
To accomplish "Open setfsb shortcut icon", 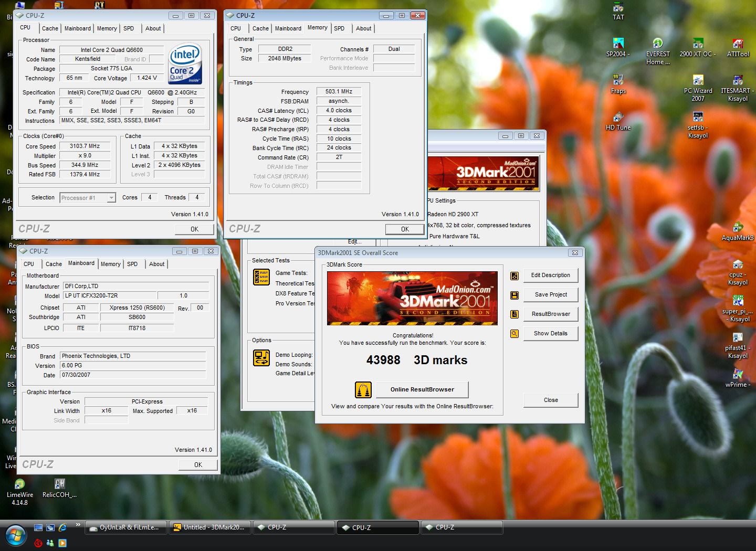I will 698,125.
